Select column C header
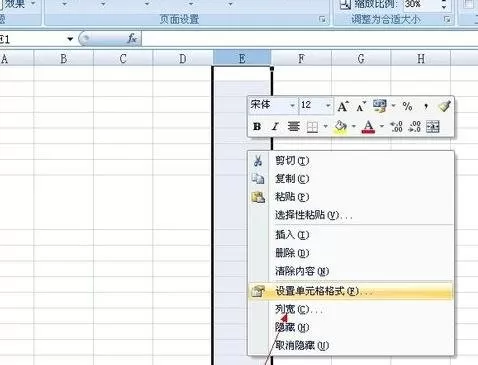 click(x=123, y=58)
